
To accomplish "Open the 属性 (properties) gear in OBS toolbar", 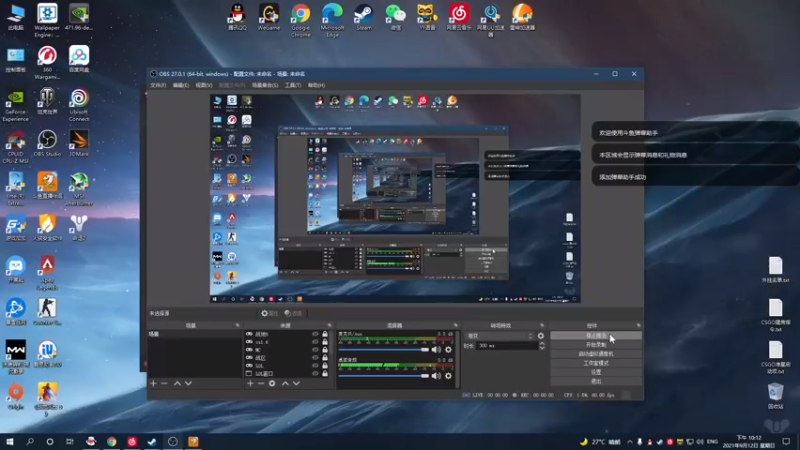I will (269, 313).
